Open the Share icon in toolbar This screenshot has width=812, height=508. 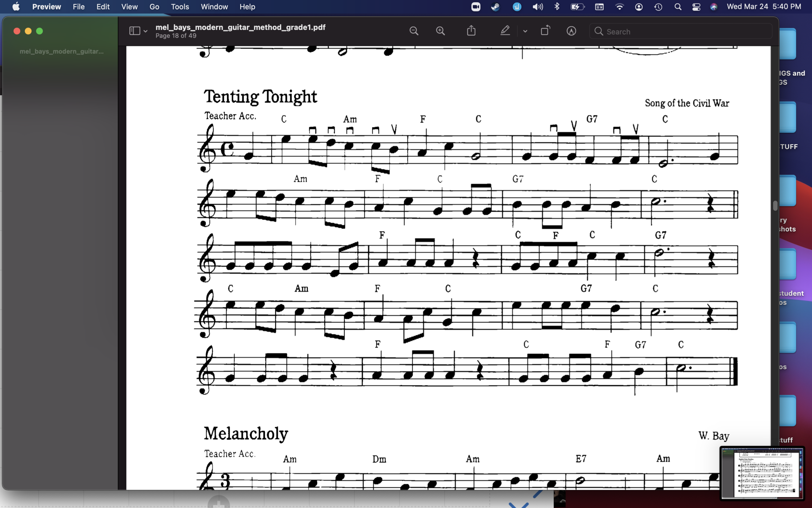click(471, 31)
